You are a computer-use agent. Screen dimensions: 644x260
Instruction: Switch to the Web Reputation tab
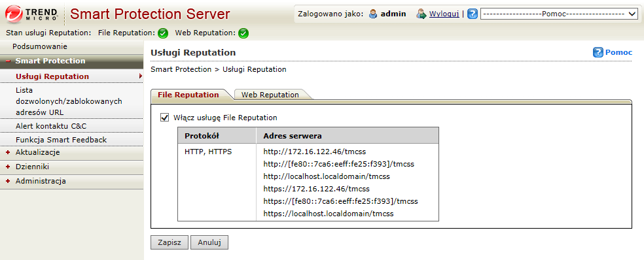(x=270, y=95)
